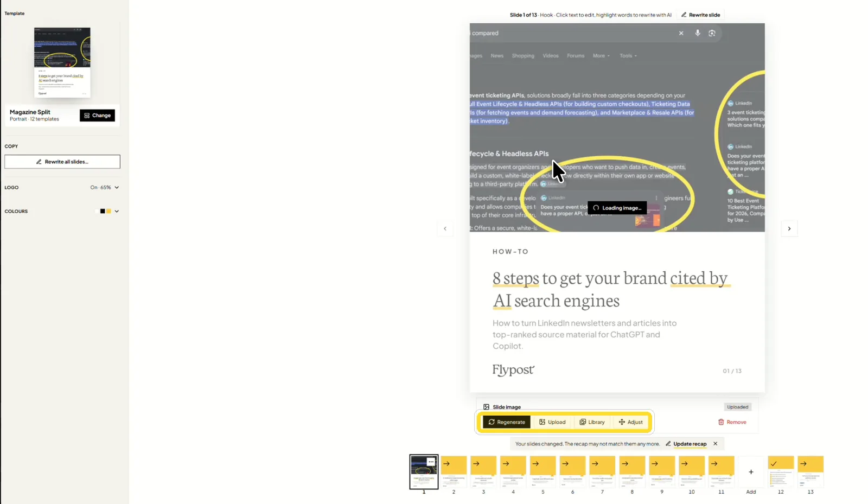This screenshot has height=504, width=868.
Task: Select slide 8 thumbnail
Action: pos(632,472)
